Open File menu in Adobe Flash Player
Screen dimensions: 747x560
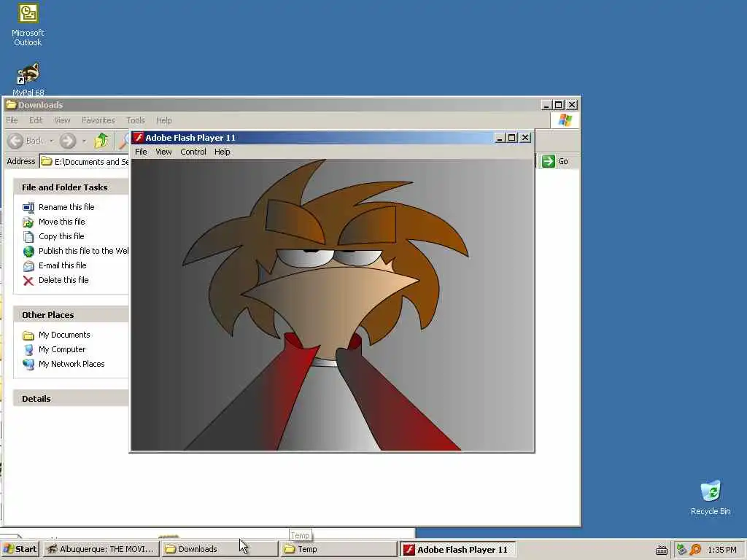click(141, 152)
